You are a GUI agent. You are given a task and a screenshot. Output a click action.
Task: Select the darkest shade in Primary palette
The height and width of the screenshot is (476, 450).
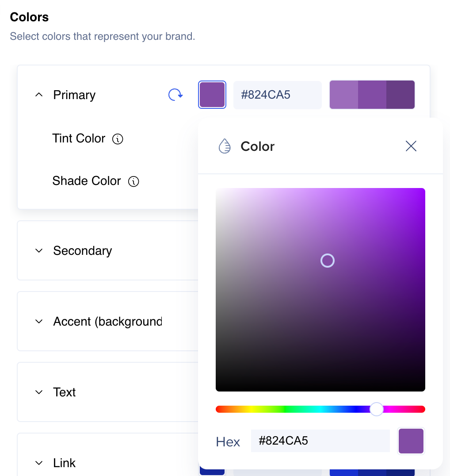pos(400,95)
